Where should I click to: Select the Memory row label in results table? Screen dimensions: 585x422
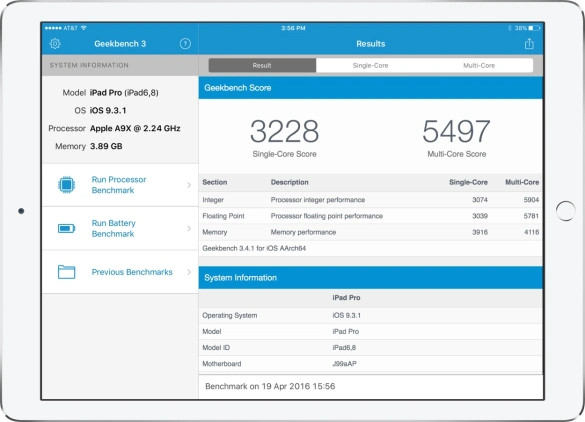pos(215,232)
